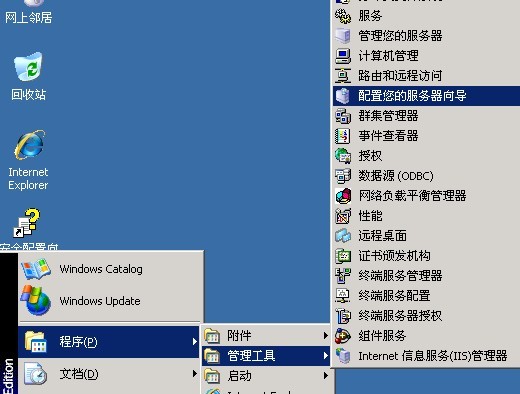
Task: Click the 群集管理器 icon
Action: 343,116
